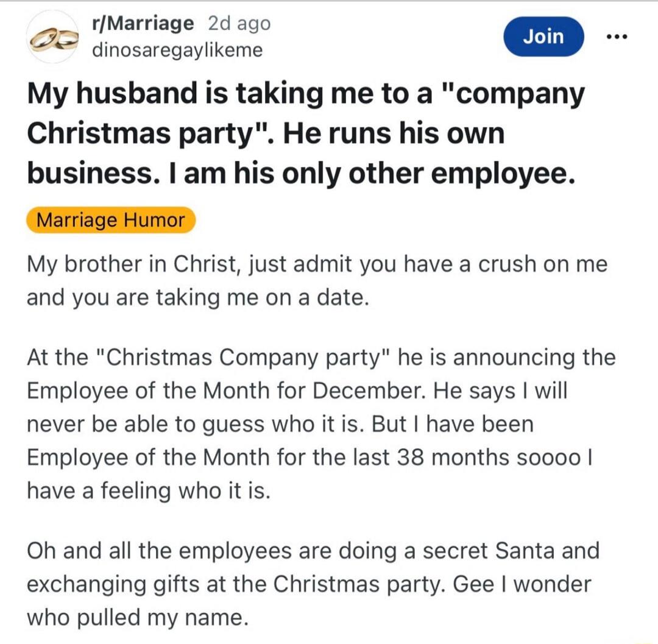Open the full post by clicking its title
658x644 pixels.
tap(305, 133)
